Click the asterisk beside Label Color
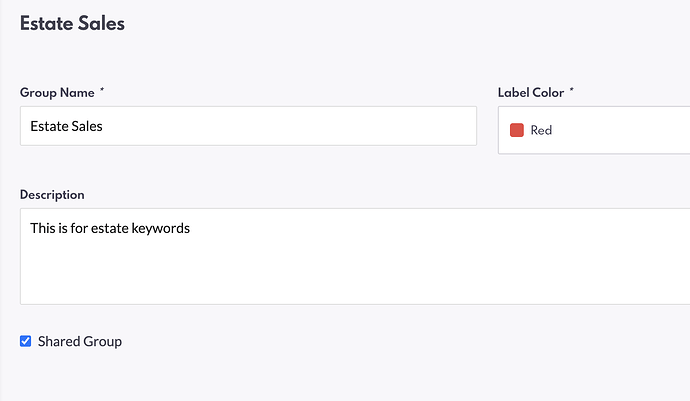This screenshot has width=690, height=401. (572, 92)
